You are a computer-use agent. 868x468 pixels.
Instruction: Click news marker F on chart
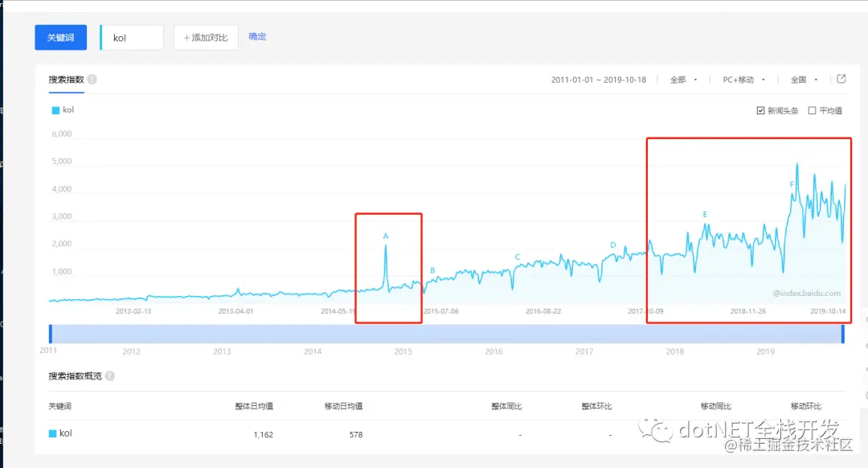tap(792, 184)
